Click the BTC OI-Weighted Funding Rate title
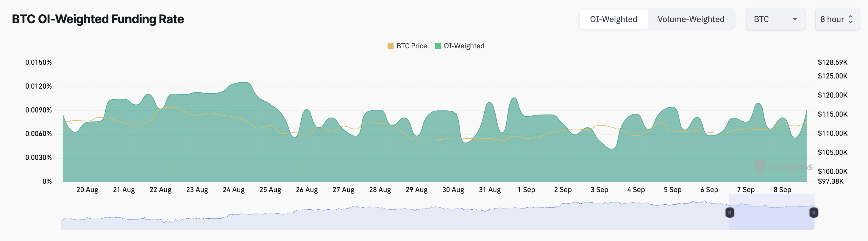The image size is (868, 241). 98,19
